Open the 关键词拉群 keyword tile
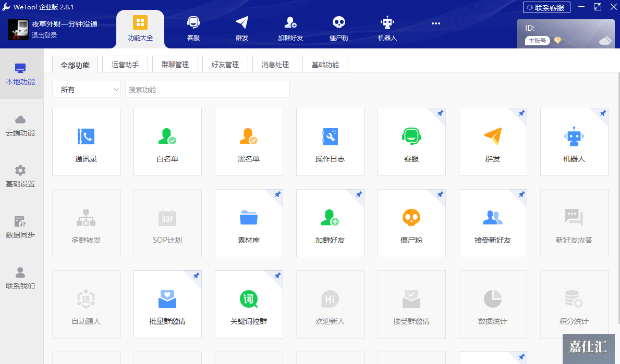The image size is (620, 364). click(x=249, y=304)
